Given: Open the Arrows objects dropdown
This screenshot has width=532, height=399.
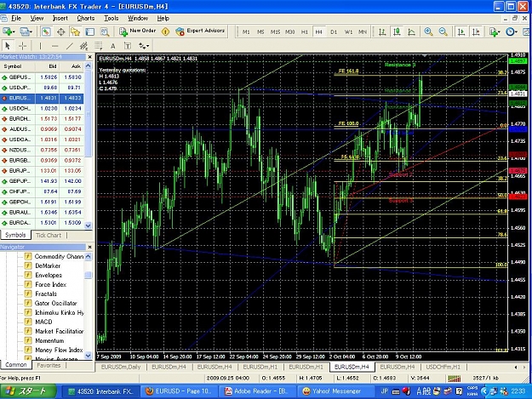Looking at the screenshot, I should (x=144, y=46).
